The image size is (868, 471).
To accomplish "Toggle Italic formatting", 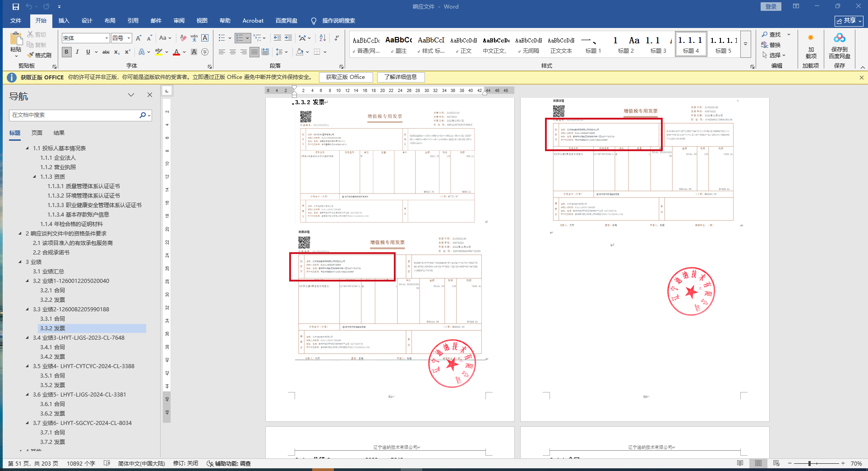I will 77,52.
